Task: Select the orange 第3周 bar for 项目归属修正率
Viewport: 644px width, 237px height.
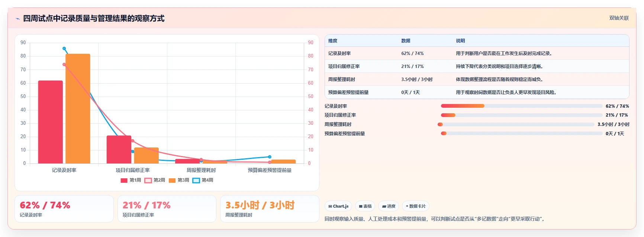Action: (x=146, y=156)
